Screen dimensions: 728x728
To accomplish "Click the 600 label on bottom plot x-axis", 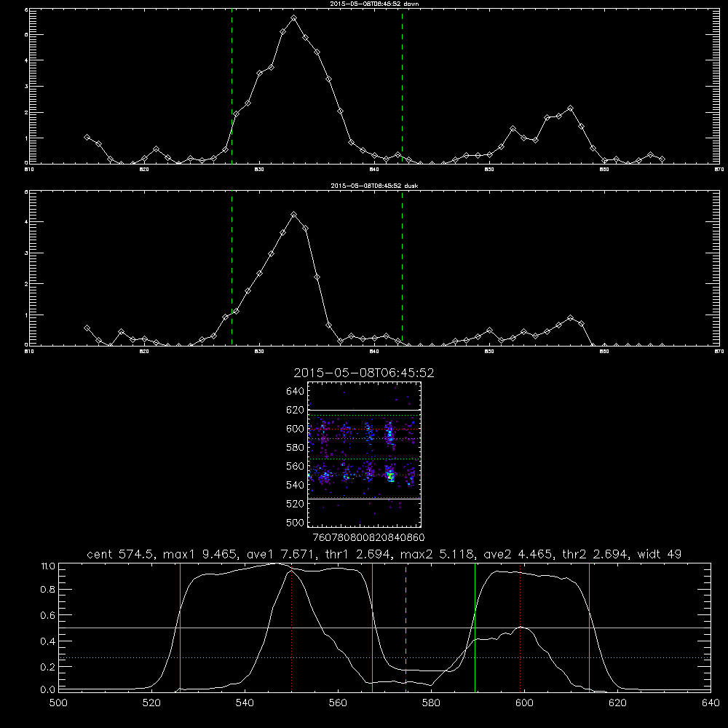I will (x=524, y=703).
